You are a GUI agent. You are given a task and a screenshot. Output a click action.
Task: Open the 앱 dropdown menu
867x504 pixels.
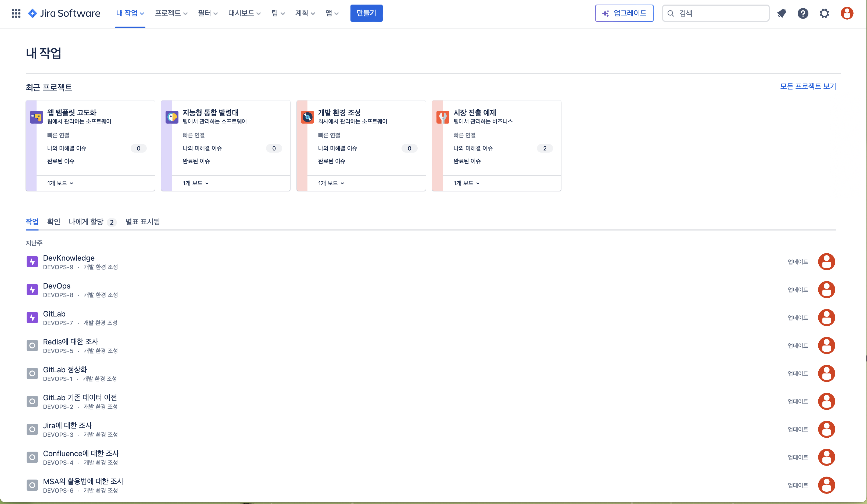coord(332,13)
